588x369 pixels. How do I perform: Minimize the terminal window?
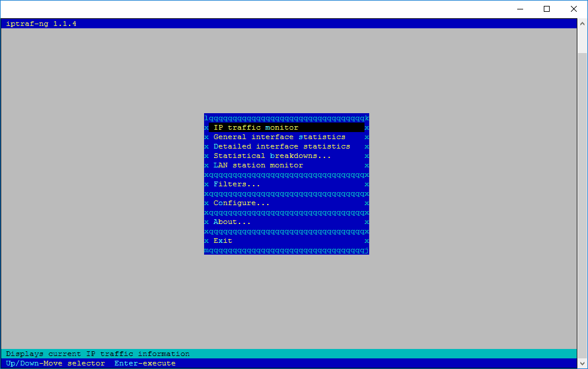click(x=520, y=9)
